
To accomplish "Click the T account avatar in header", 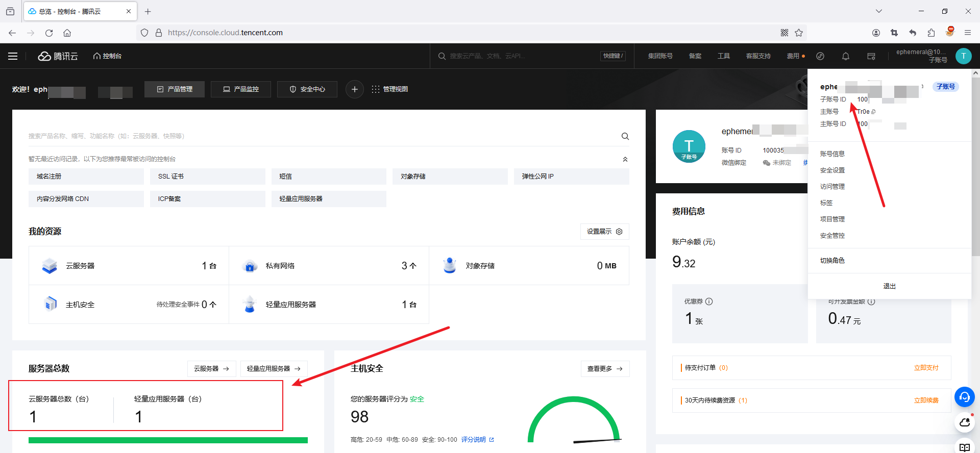I will 963,56.
